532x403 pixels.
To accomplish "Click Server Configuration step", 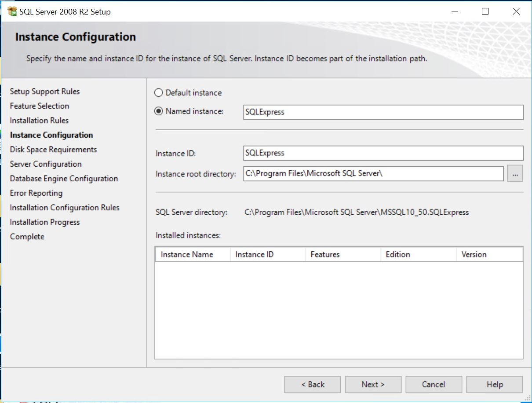I will click(x=46, y=164).
